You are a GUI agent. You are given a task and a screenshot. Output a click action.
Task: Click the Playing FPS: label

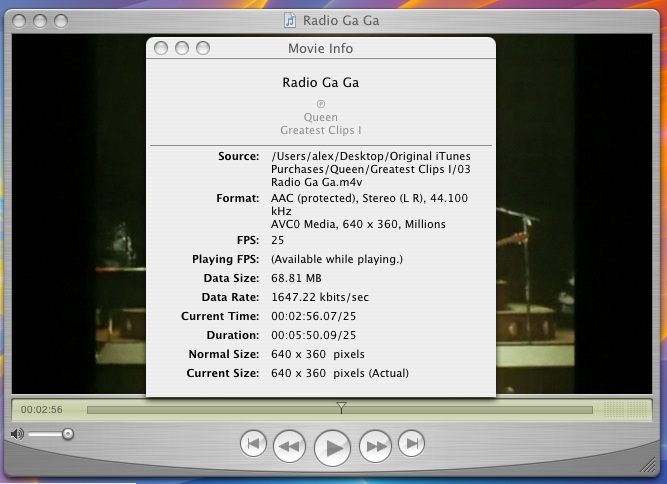(x=225, y=259)
